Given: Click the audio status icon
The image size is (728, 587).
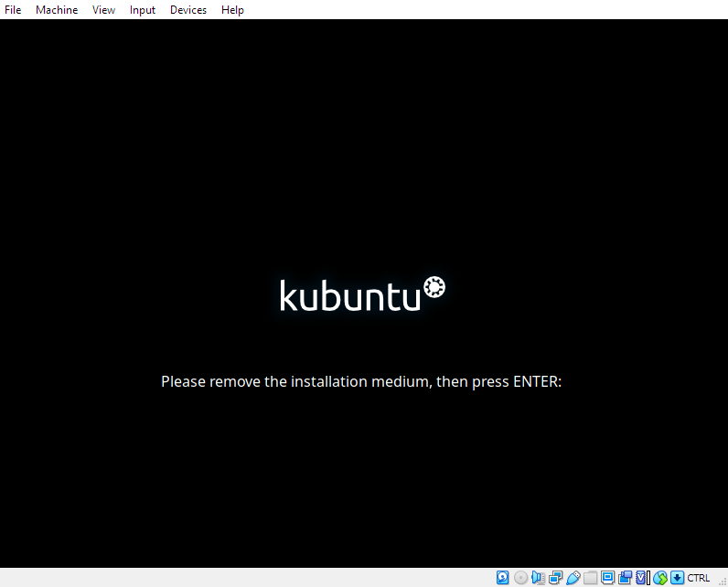Looking at the screenshot, I should (x=538, y=578).
